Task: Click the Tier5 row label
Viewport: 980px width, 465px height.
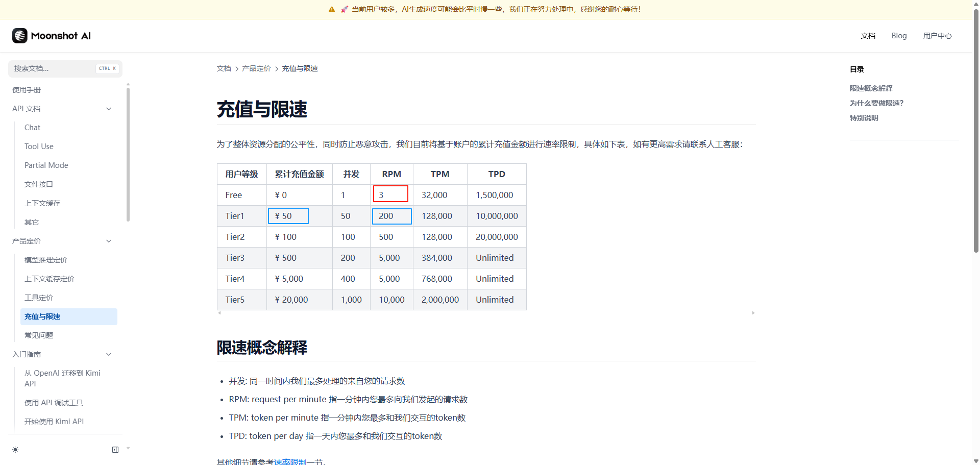Action: pos(235,300)
